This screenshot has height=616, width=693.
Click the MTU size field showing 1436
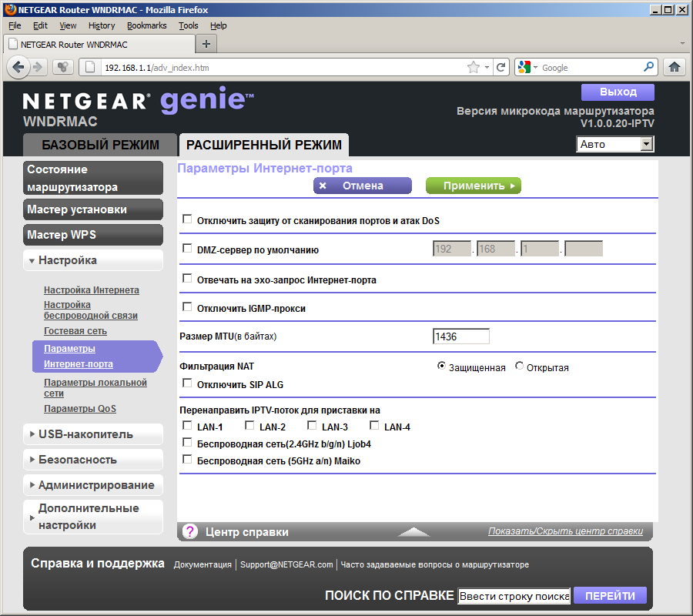click(x=461, y=336)
